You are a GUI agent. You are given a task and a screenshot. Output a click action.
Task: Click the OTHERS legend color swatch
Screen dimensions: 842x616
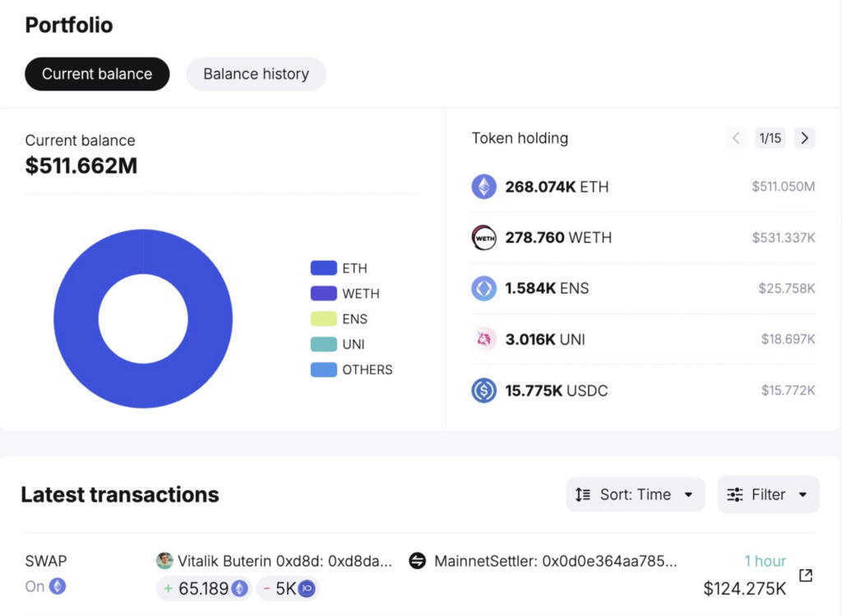pos(324,369)
